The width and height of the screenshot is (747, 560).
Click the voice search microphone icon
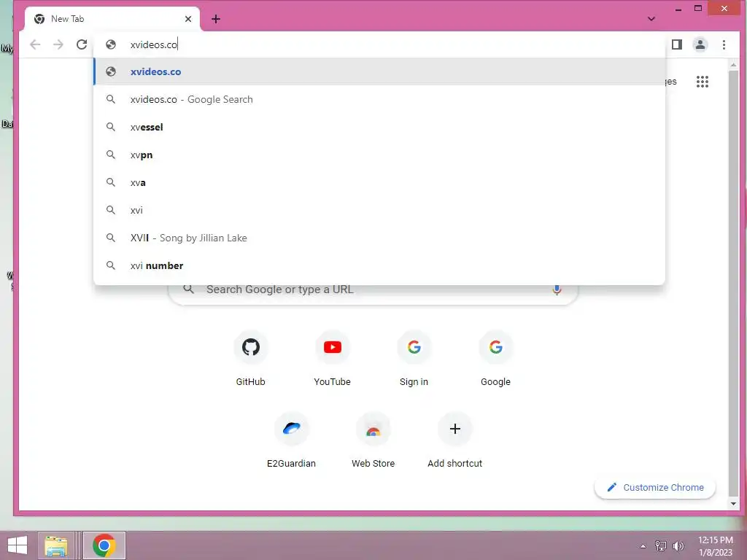557,289
